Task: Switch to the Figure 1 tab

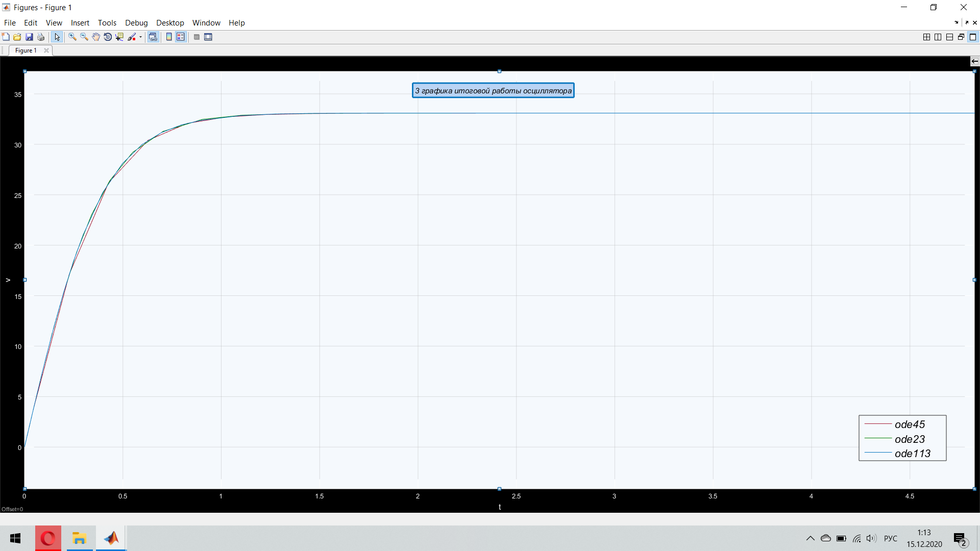Action: pos(26,50)
